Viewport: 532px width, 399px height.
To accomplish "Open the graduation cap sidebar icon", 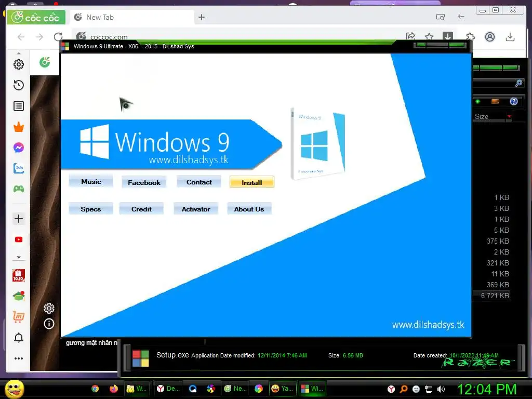I will tap(19, 296).
